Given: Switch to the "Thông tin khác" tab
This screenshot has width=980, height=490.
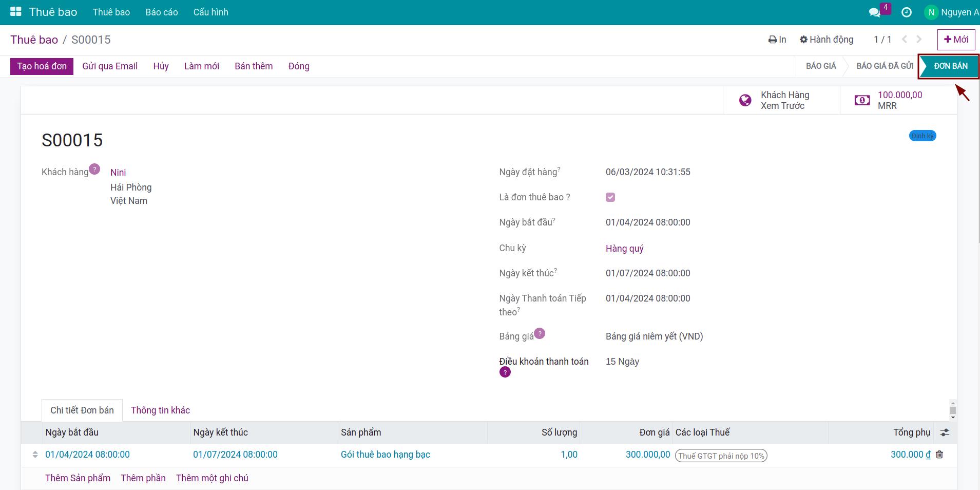Looking at the screenshot, I should pos(160,410).
